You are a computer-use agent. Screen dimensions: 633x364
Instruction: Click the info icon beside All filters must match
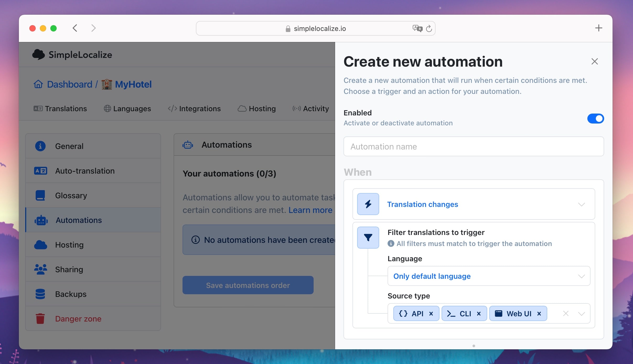coord(391,244)
